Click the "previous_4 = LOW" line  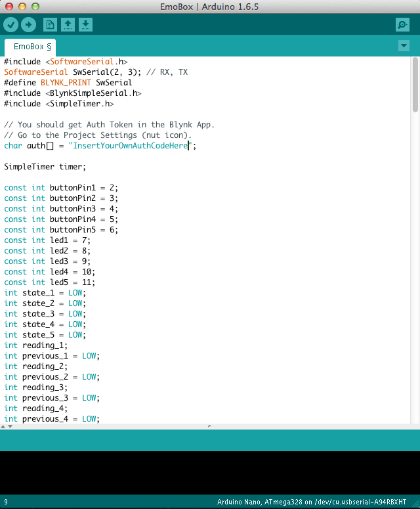pos(52,419)
